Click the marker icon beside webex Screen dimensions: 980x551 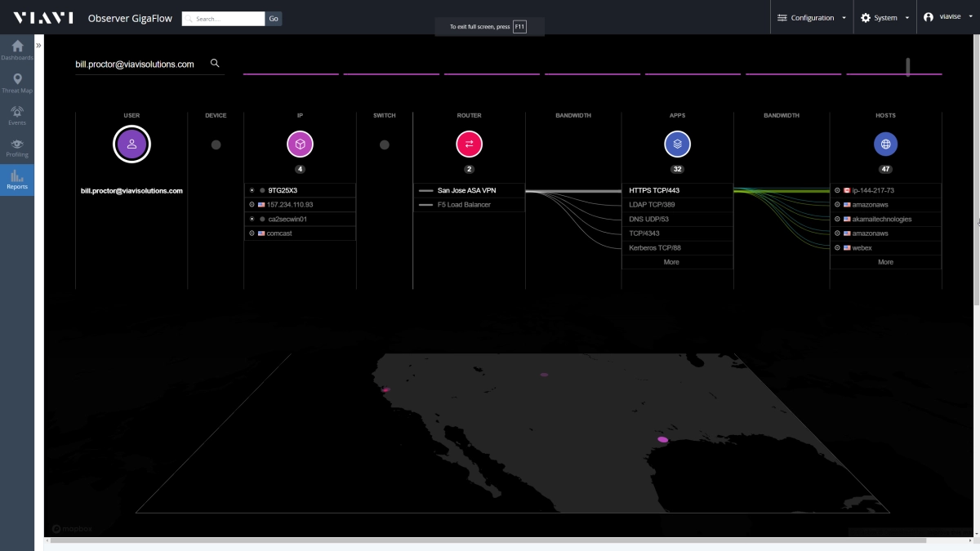tap(837, 247)
